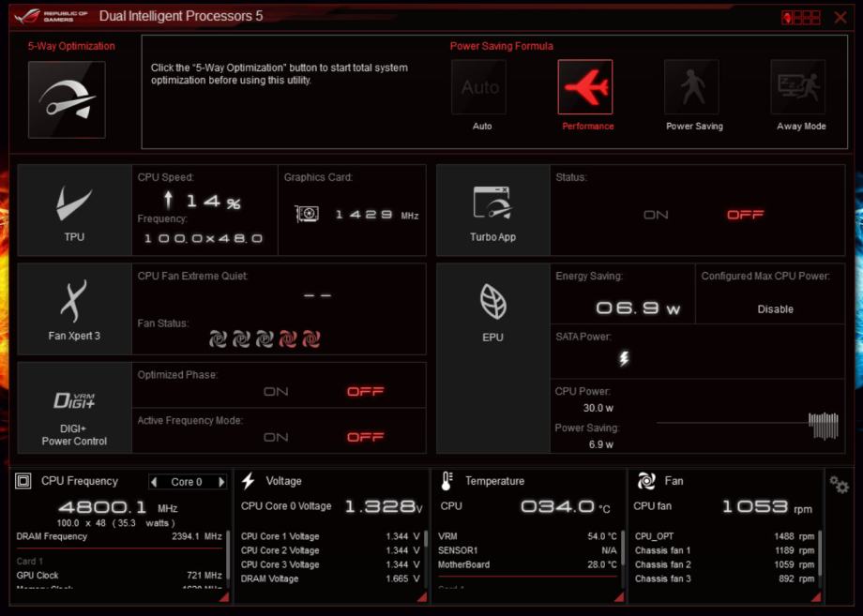Screen dimensions: 863x616
Task: Open DIGI+ Power Control panel
Action: (74, 408)
